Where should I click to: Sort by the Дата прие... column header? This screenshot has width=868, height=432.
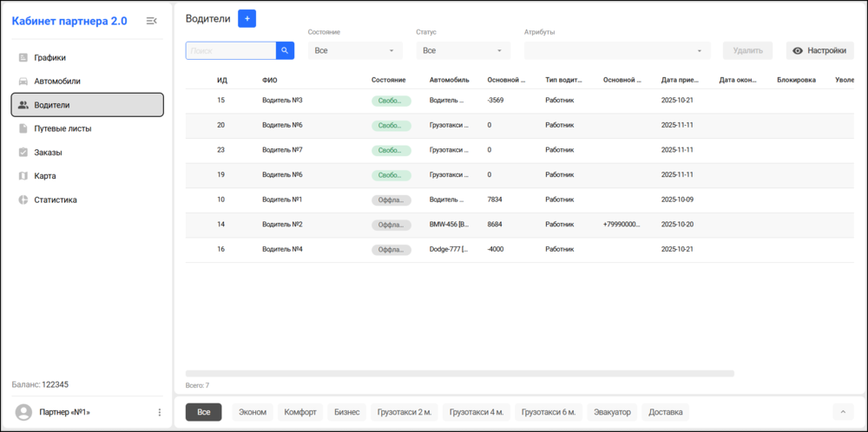point(681,80)
